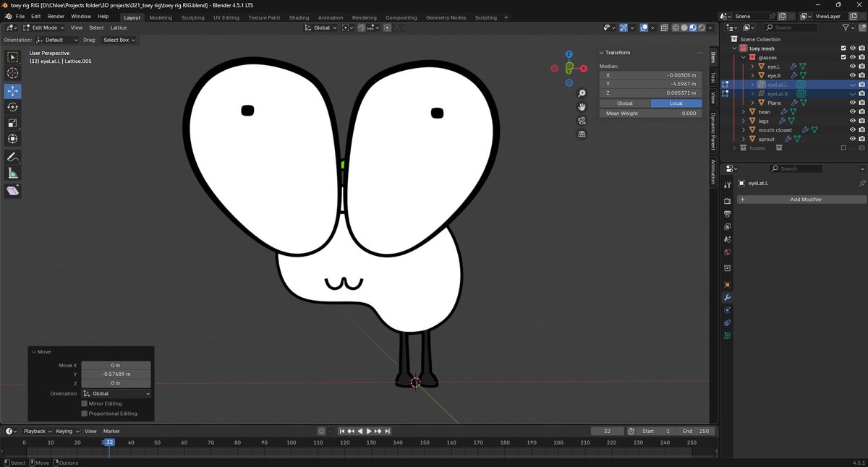Select the Measure tool
The height and width of the screenshot is (467, 868).
click(13, 173)
